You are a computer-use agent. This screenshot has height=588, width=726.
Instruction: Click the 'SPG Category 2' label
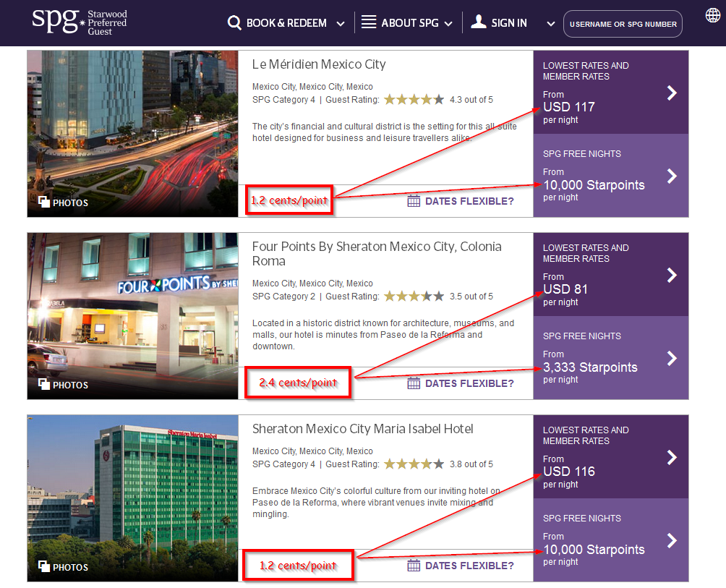point(284,297)
